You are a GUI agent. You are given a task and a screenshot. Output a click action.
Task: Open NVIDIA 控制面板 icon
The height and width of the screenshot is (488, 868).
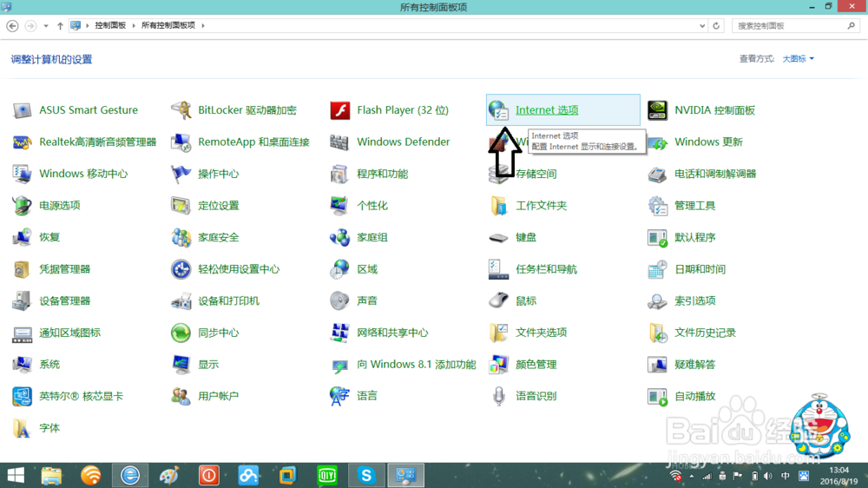coord(657,110)
